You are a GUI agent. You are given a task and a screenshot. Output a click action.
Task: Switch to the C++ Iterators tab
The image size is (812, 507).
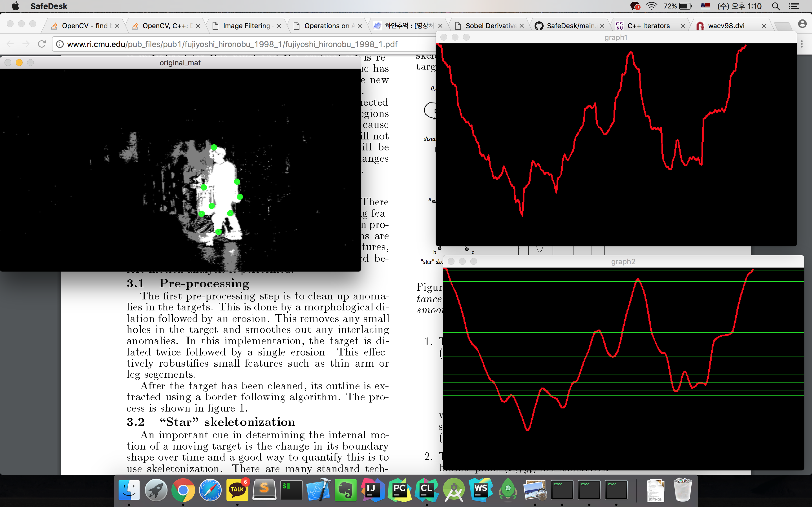coord(648,26)
